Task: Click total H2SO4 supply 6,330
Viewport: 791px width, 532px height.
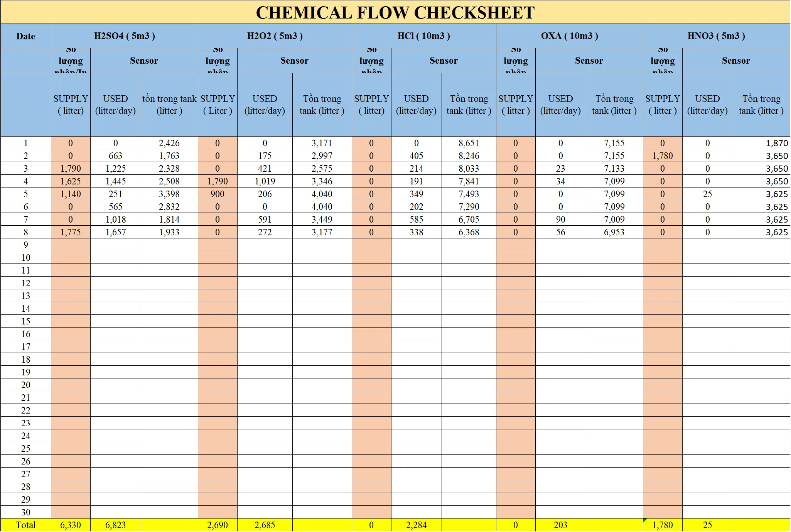Action: click(x=71, y=525)
